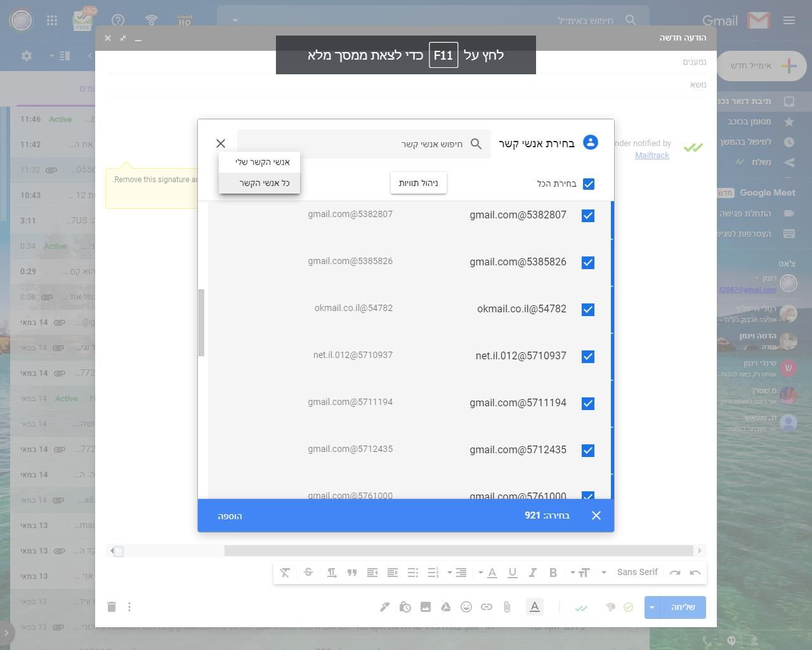
Task: Decrease the indent level
Action: (393, 573)
